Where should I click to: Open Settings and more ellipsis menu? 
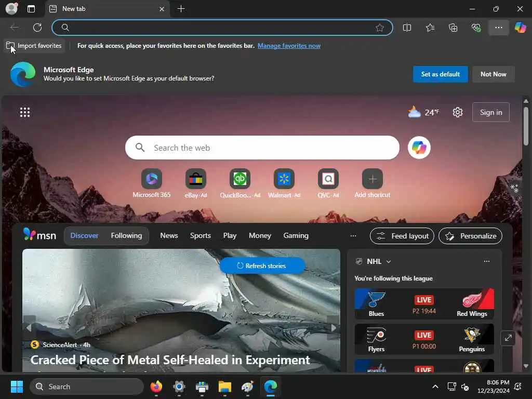(498, 28)
